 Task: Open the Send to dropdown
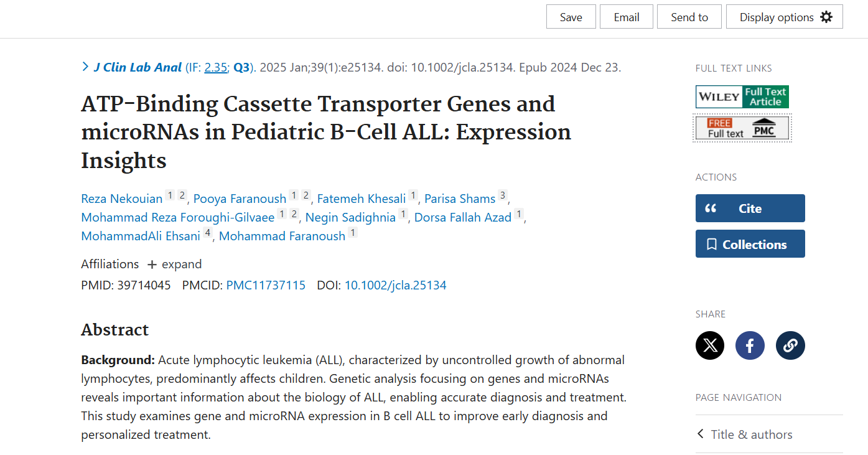[x=689, y=17]
